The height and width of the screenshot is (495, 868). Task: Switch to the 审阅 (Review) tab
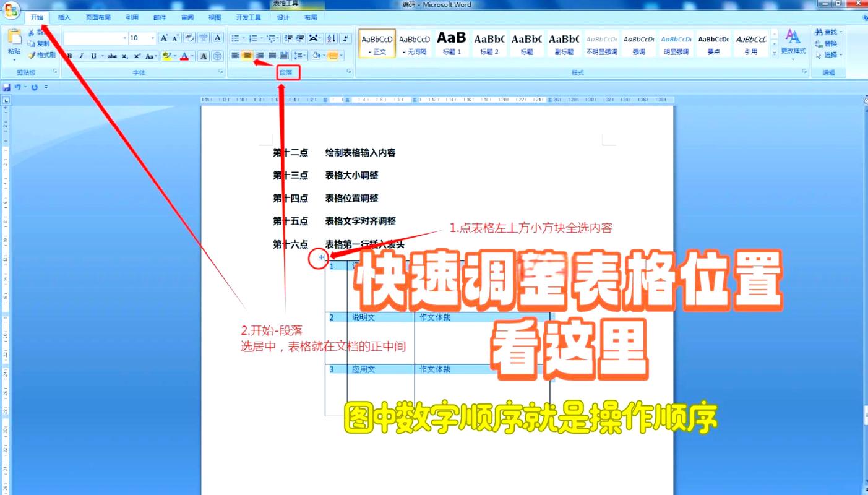(187, 18)
